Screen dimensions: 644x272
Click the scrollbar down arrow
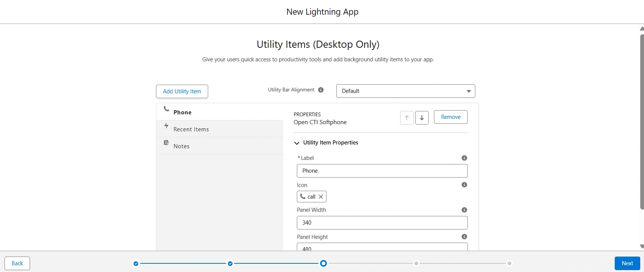(x=642, y=246)
